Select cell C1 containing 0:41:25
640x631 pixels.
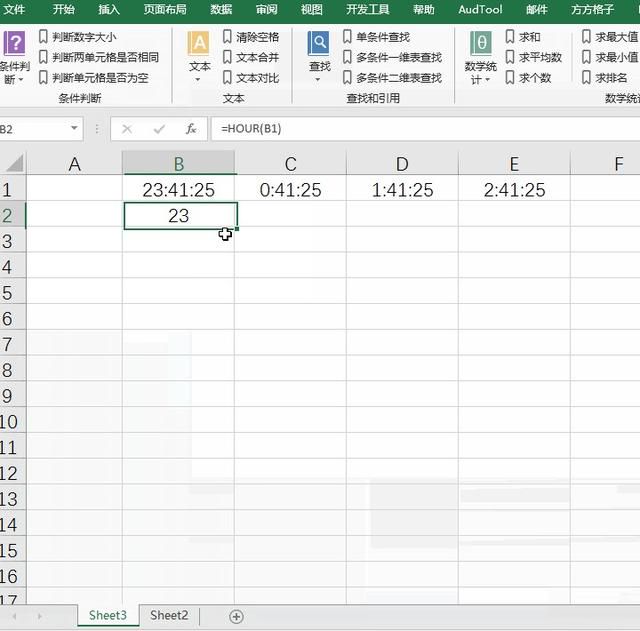tap(290, 189)
